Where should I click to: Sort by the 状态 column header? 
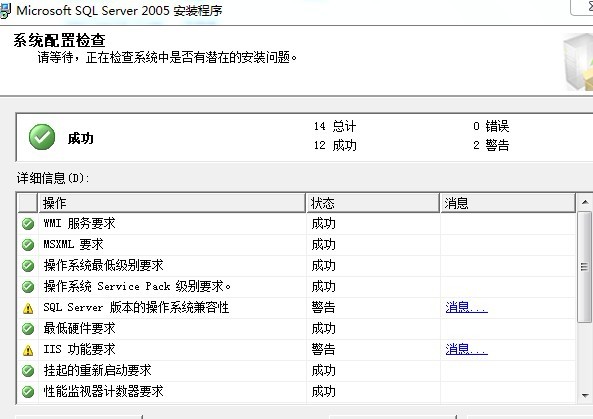point(373,203)
